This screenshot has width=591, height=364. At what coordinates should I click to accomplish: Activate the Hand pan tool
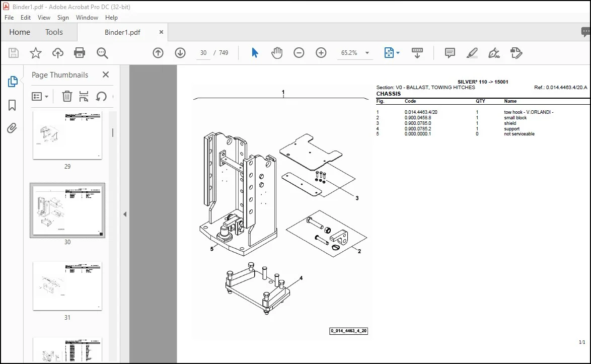click(x=277, y=53)
